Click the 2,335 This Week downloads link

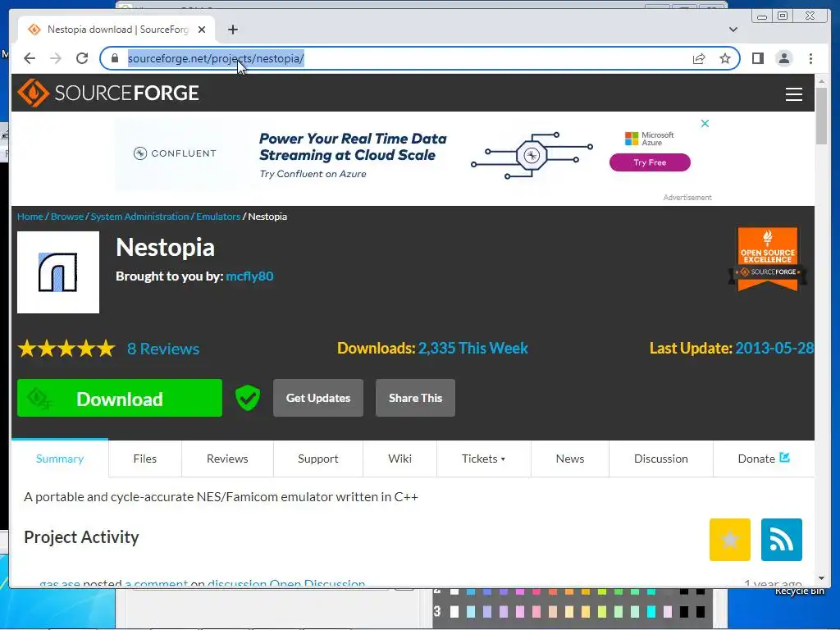click(472, 348)
